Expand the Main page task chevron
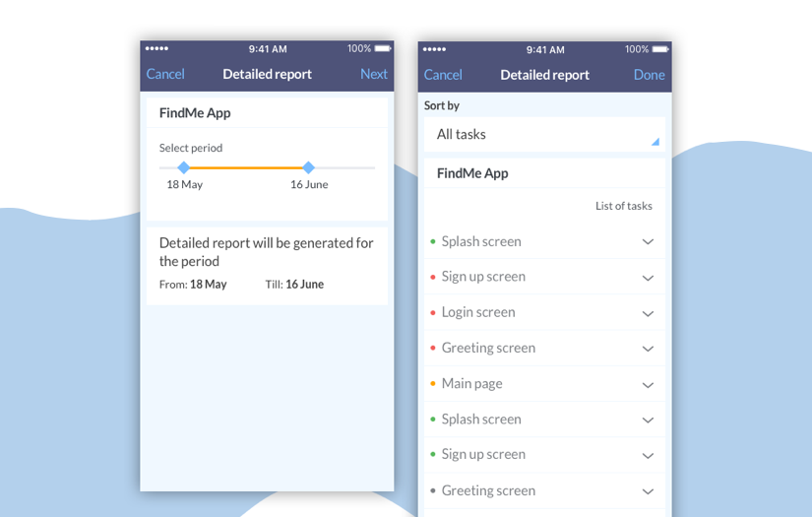The width and height of the screenshot is (812, 517). (x=648, y=384)
